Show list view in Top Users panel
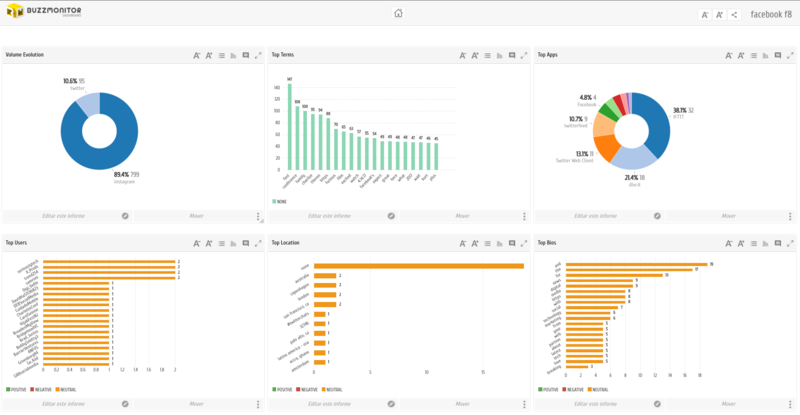 221,243
